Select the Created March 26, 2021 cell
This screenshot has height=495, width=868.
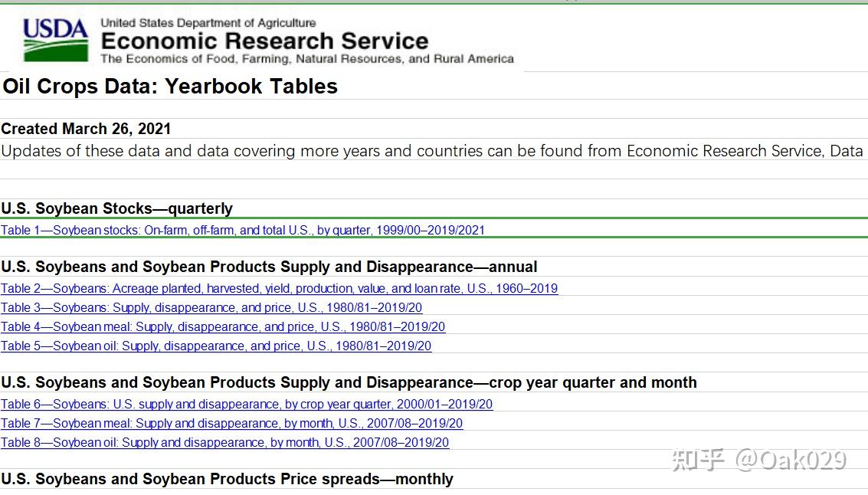(x=86, y=129)
